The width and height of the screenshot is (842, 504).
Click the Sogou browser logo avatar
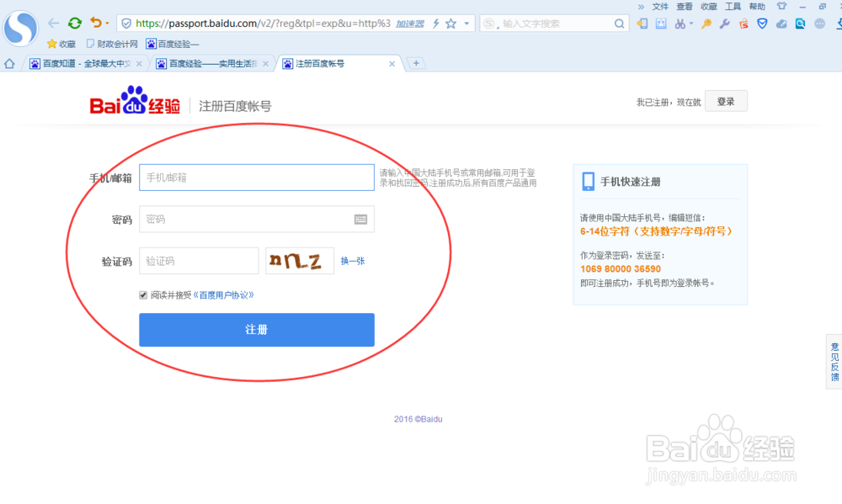click(x=20, y=28)
